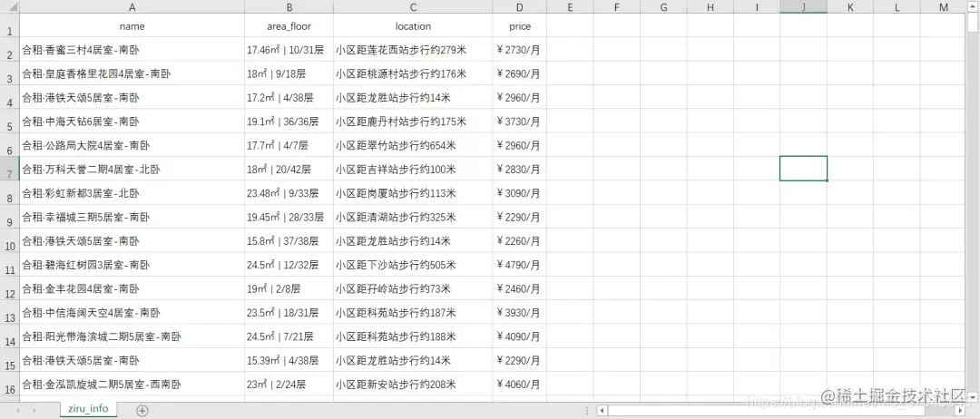The image size is (980, 419).
Task: Select row 5 header
Action: point(10,122)
